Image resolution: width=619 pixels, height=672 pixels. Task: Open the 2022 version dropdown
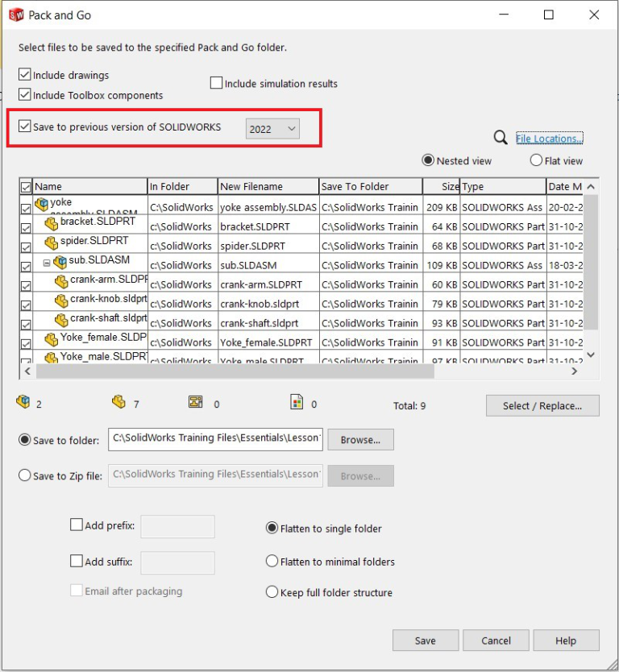pos(272,129)
